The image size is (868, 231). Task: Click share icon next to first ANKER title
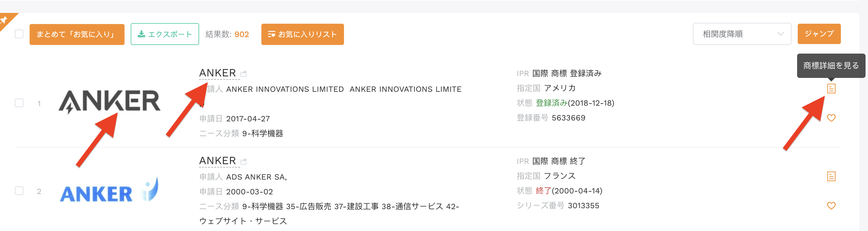tap(244, 73)
